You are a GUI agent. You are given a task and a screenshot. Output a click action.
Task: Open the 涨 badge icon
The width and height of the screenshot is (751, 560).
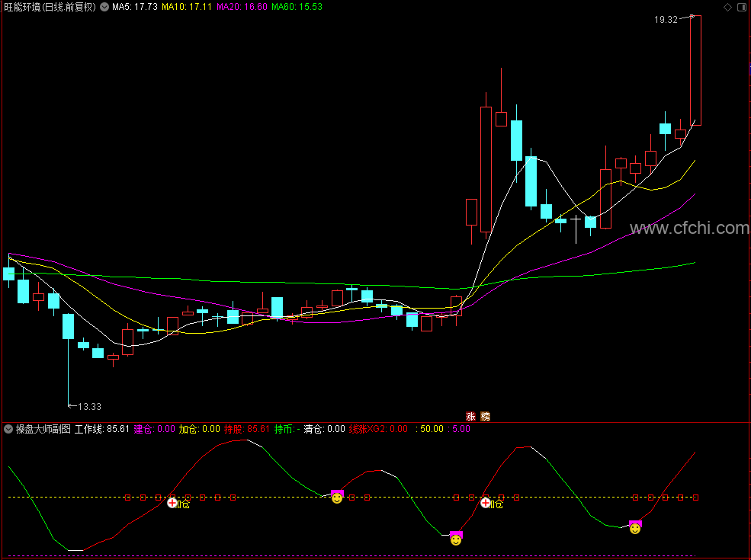click(x=471, y=417)
